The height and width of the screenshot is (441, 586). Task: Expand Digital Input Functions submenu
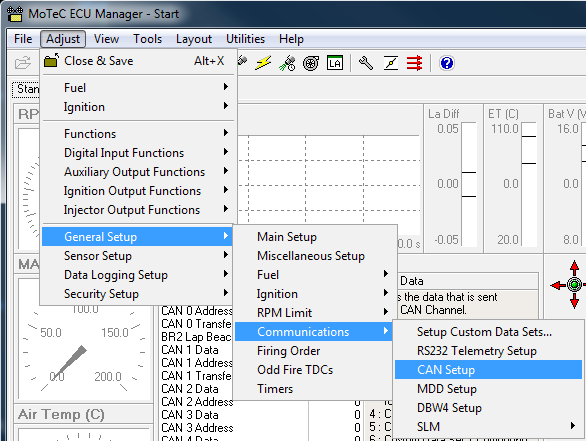pos(138,153)
